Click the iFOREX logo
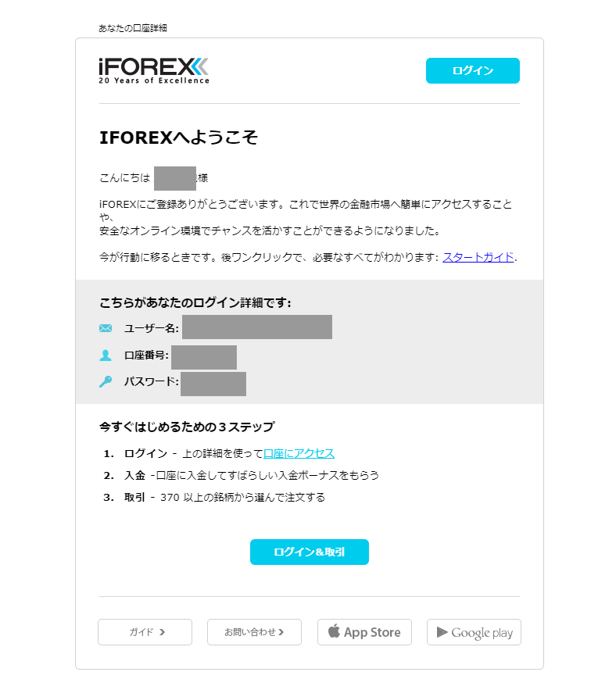The image size is (616, 679). tap(154, 70)
